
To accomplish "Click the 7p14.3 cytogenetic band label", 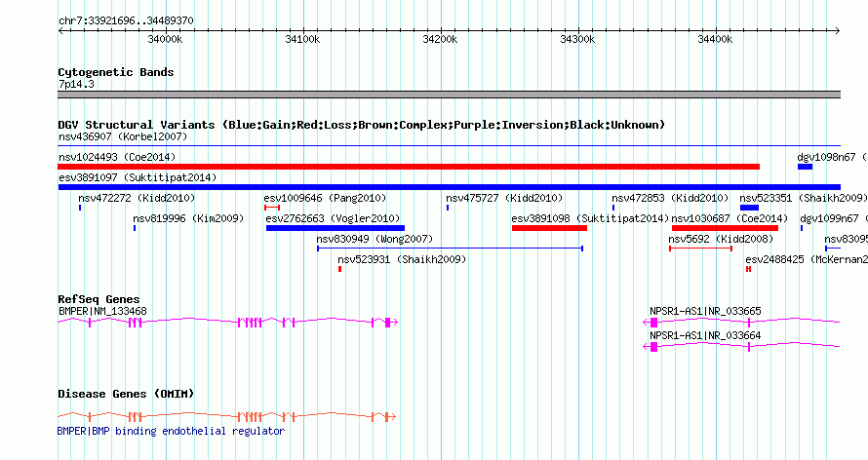I will tap(76, 84).
